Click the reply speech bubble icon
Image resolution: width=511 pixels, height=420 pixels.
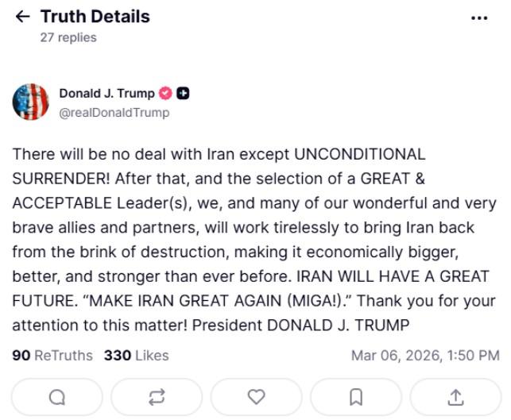click(57, 396)
